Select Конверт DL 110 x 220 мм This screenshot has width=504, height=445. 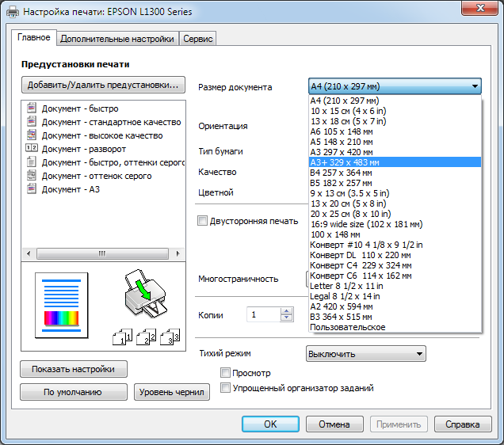pos(395,255)
